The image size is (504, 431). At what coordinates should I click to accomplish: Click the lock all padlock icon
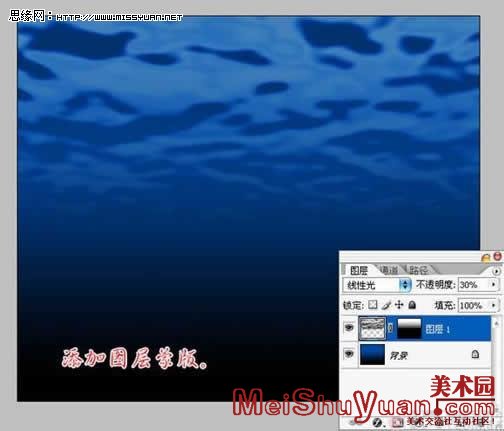coord(412,305)
